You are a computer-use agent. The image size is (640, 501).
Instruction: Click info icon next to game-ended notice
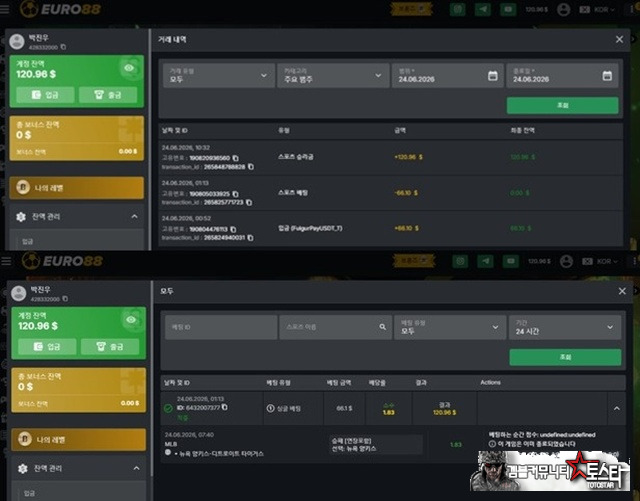(x=492, y=443)
